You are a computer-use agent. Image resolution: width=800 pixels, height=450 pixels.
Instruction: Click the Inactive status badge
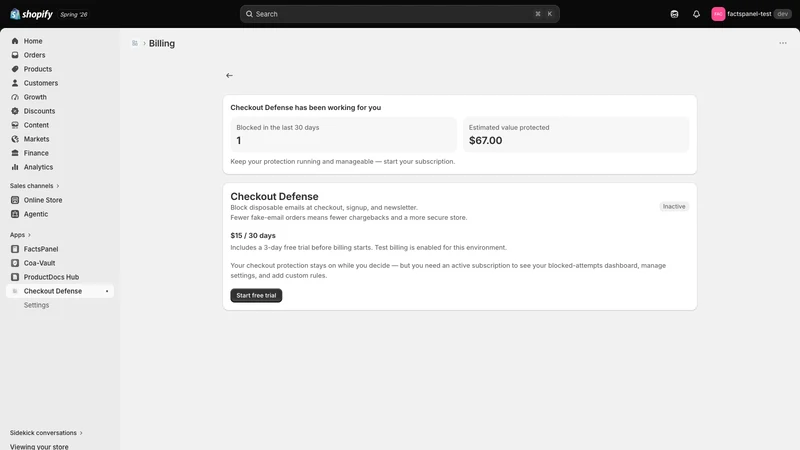[x=674, y=207]
